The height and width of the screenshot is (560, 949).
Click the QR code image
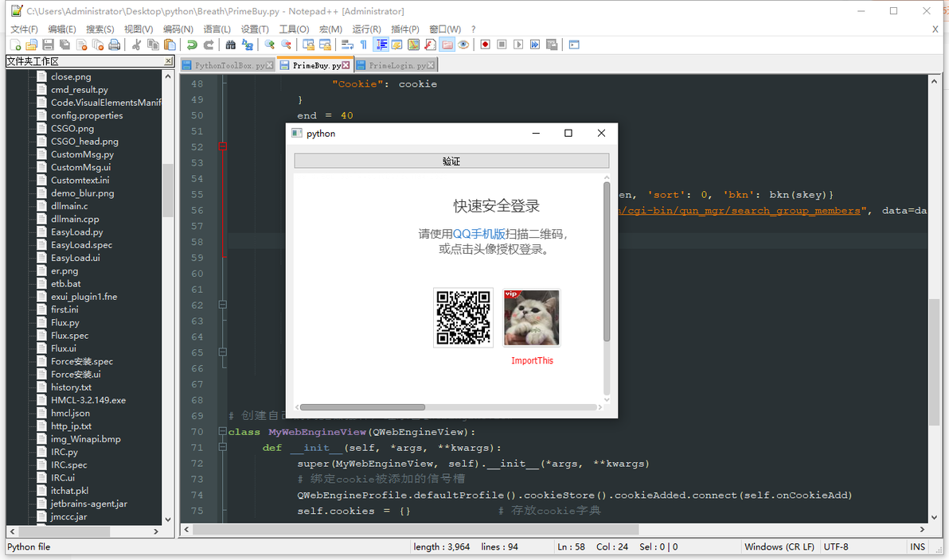pyautogui.click(x=463, y=318)
